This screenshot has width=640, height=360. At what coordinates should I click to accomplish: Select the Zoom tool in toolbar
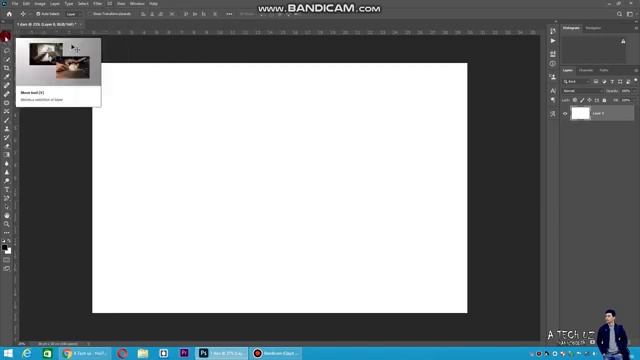7,224
